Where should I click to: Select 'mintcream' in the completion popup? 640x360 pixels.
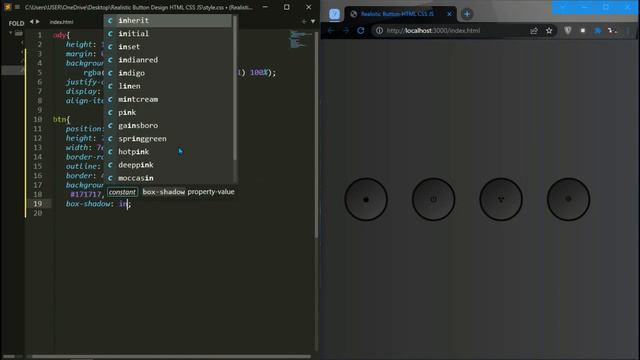coord(168,99)
